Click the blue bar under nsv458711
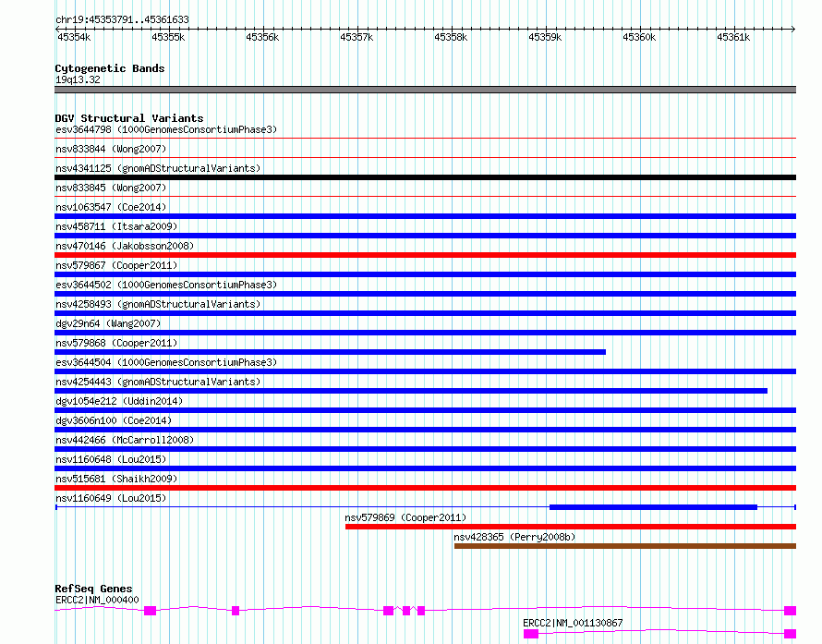This screenshot has height=644, width=822. click(425, 236)
